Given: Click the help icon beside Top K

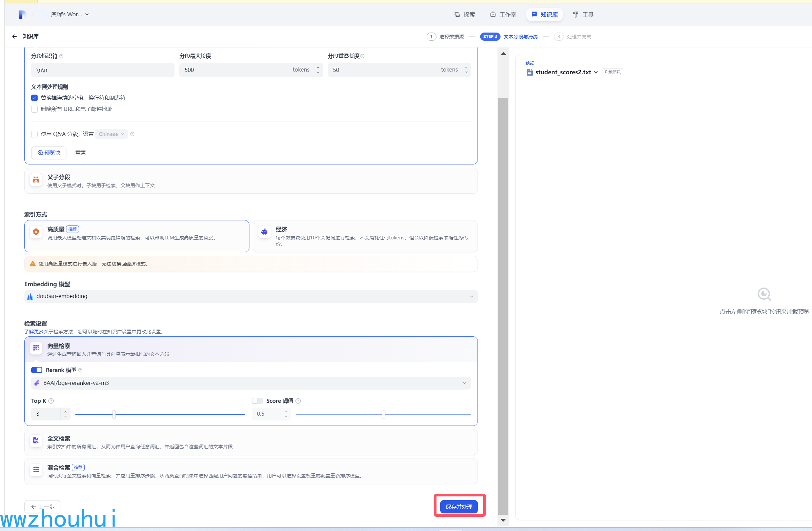Looking at the screenshot, I should point(51,401).
